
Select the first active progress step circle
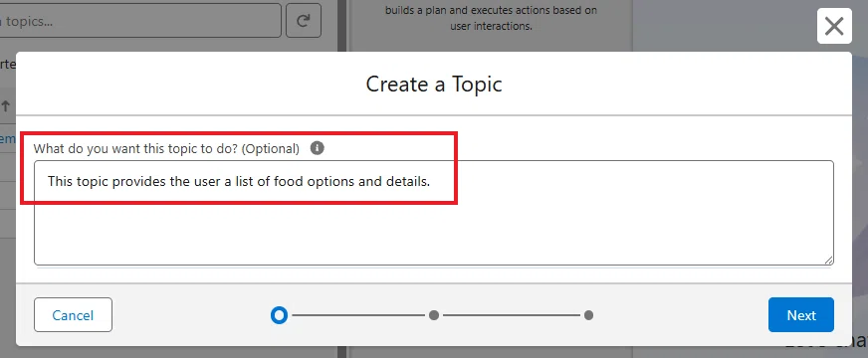tap(279, 315)
